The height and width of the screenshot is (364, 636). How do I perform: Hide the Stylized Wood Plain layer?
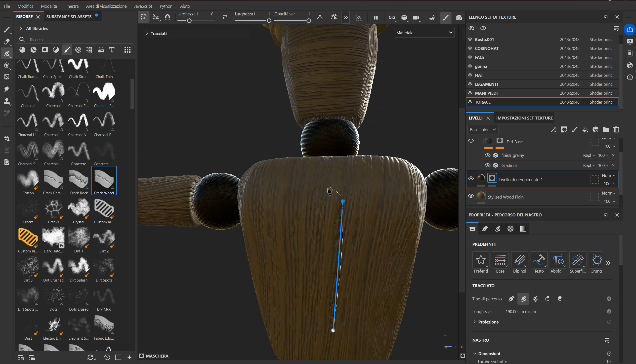(471, 196)
